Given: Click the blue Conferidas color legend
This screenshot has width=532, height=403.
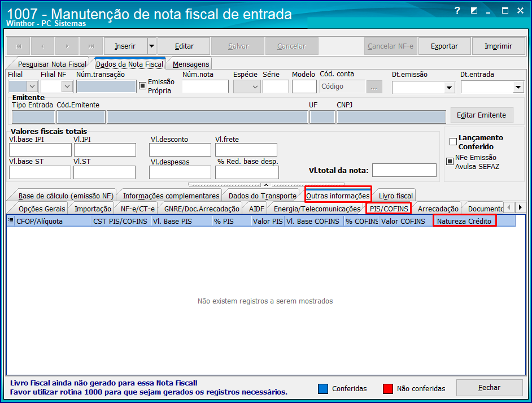Looking at the screenshot, I should 323,389.
